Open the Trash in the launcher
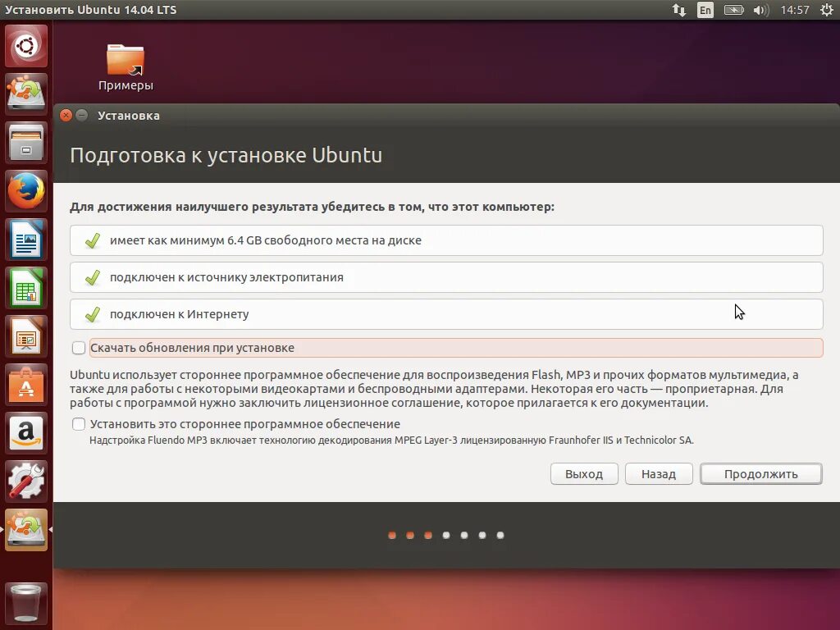 click(26, 603)
